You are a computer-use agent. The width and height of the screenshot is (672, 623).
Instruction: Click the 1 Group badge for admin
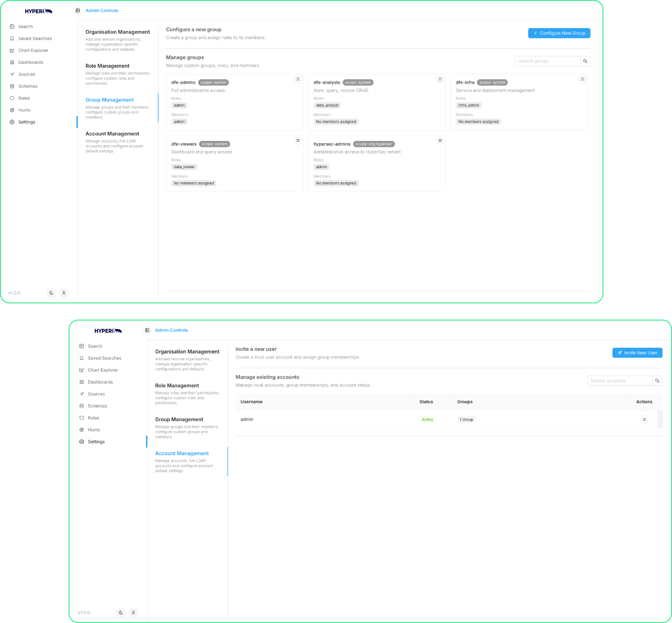467,419
